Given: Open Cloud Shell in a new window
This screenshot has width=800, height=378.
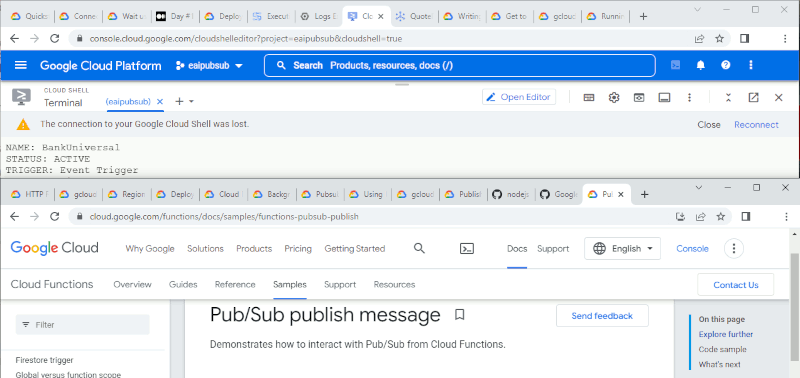Looking at the screenshot, I should click(x=753, y=97).
